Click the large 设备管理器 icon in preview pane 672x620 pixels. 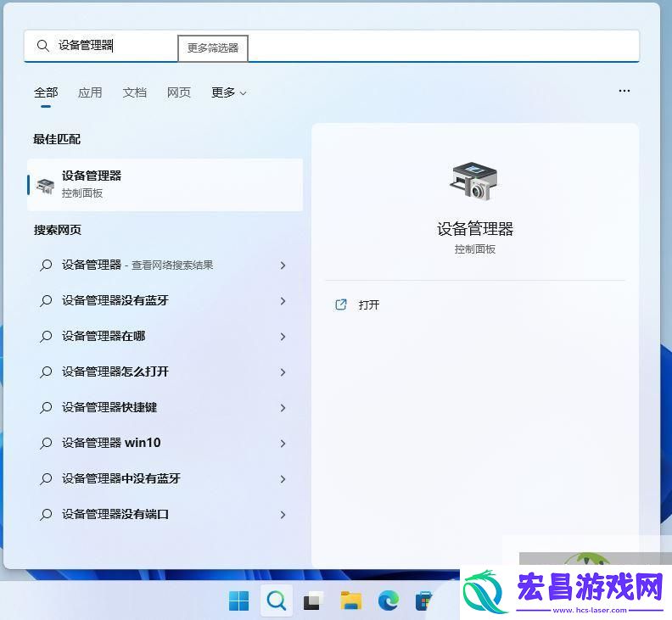[474, 182]
